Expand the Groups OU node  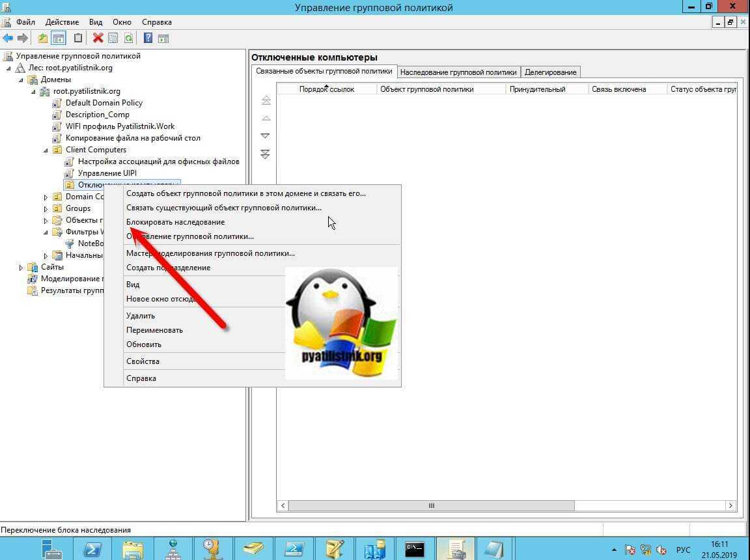[x=46, y=209]
